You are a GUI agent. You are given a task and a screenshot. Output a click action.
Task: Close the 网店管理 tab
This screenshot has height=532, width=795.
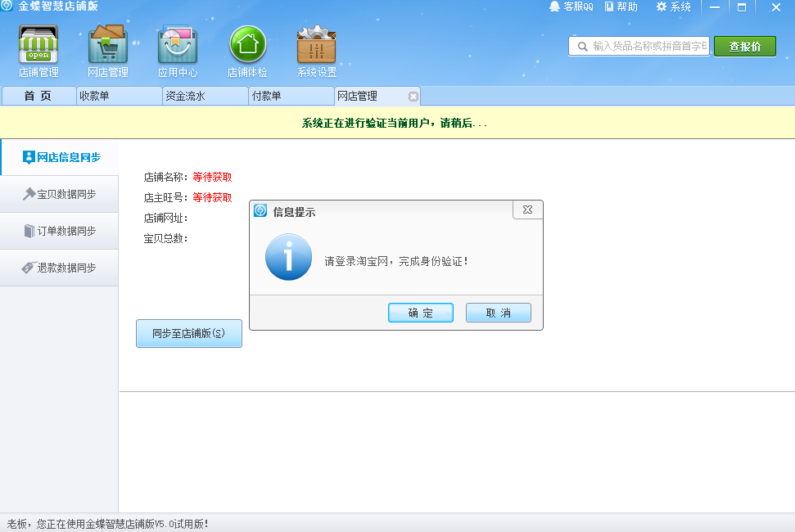(413, 97)
